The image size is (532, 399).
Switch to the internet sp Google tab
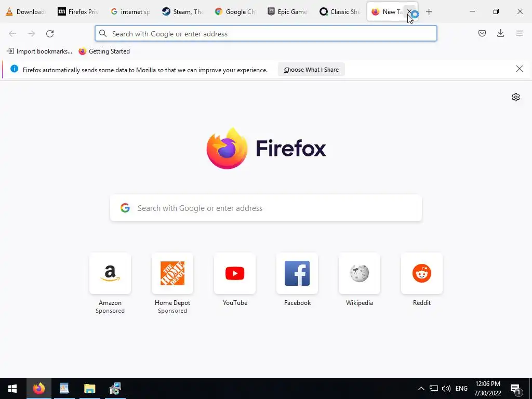pyautogui.click(x=130, y=12)
